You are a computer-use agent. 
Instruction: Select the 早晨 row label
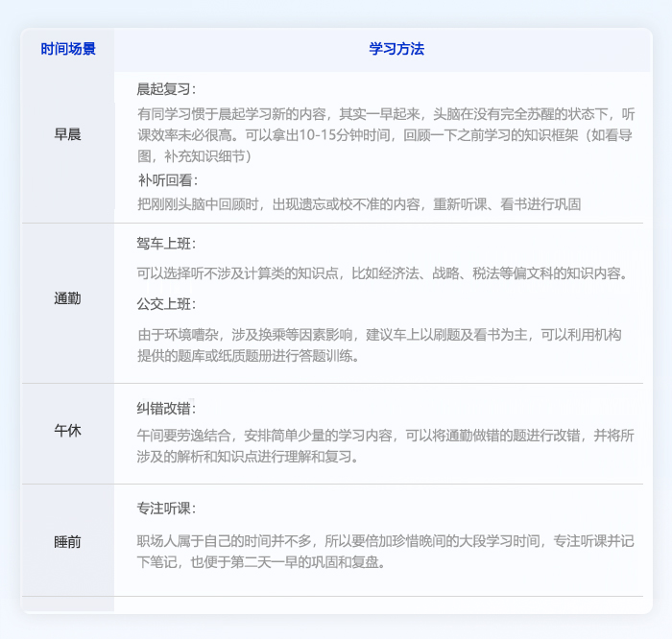67,134
